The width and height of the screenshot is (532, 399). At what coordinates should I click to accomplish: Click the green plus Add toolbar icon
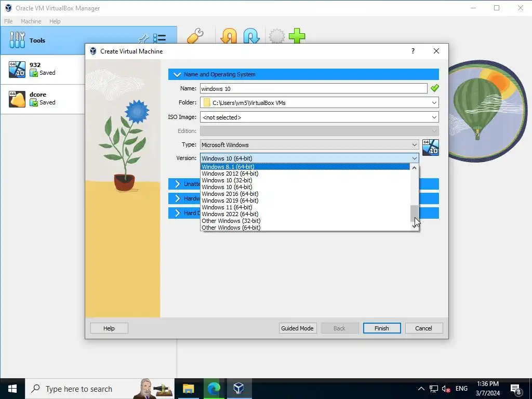(x=297, y=36)
